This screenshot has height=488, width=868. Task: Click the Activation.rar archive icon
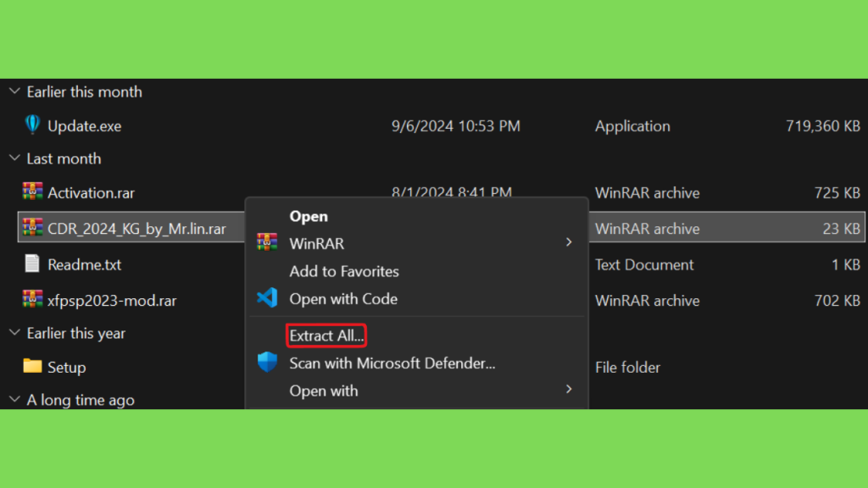tap(32, 191)
